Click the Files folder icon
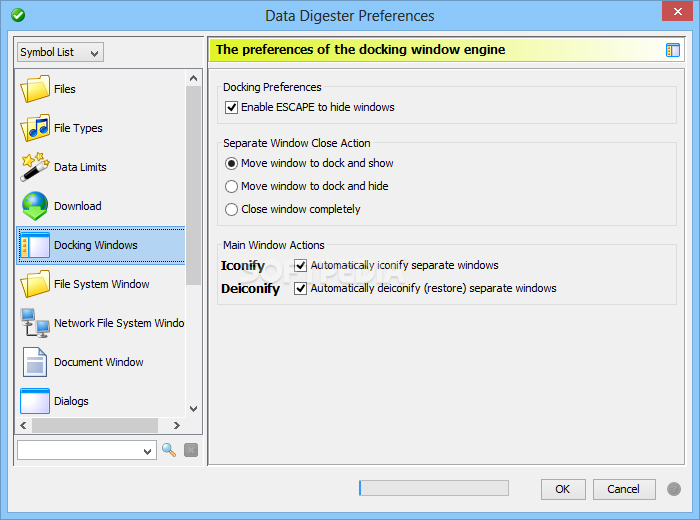 (x=35, y=89)
